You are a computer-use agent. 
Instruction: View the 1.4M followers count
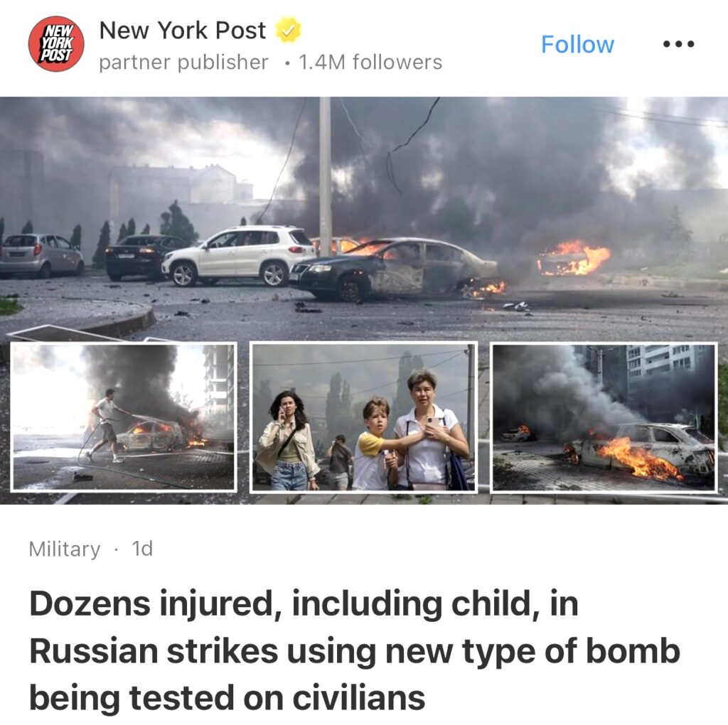(x=370, y=63)
